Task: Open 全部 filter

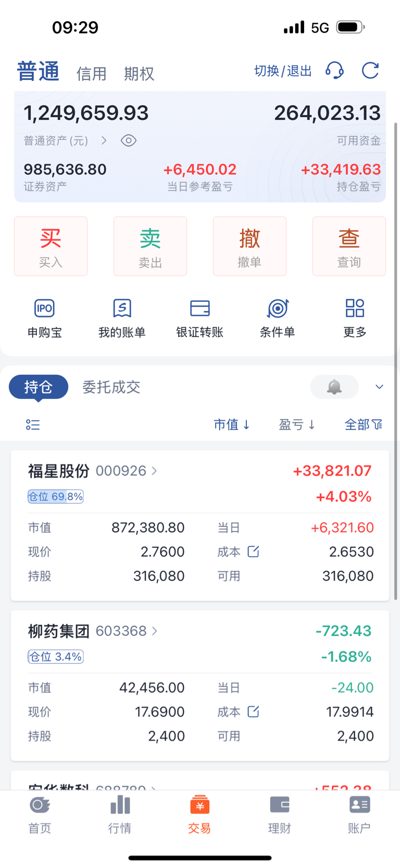Action: click(364, 425)
